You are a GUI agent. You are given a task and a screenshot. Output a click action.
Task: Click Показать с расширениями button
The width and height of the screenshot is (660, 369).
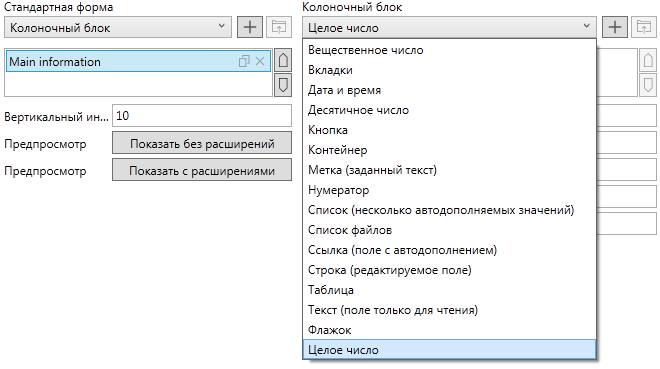(x=202, y=170)
